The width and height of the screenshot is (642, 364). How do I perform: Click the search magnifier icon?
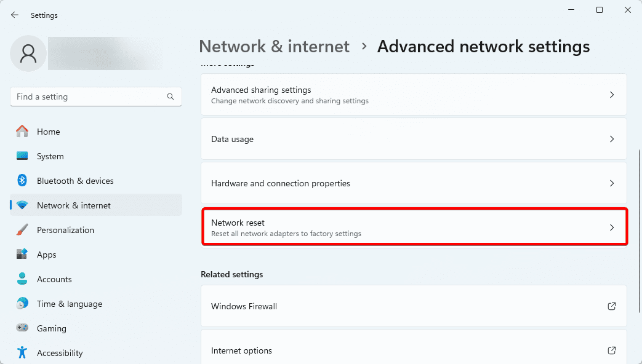coord(171,97)
